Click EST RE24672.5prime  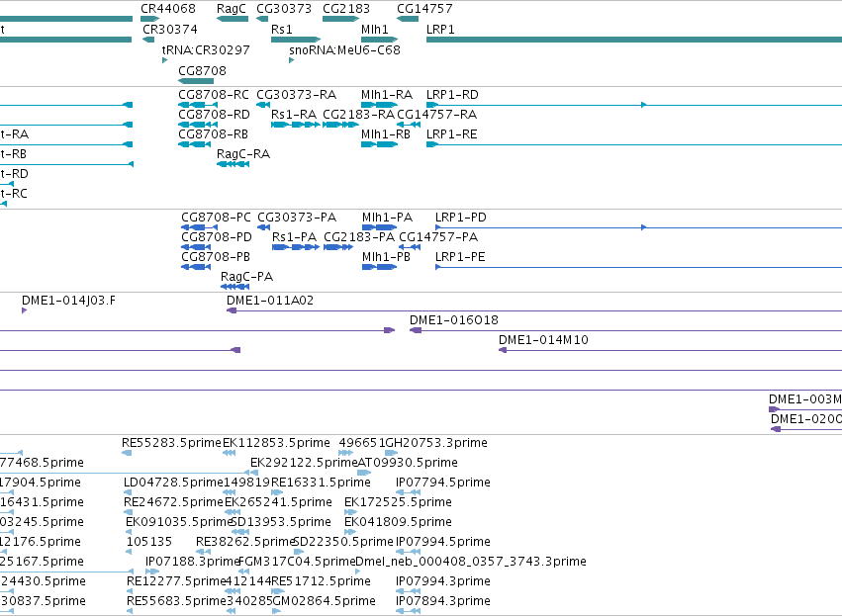click(173, 502)
